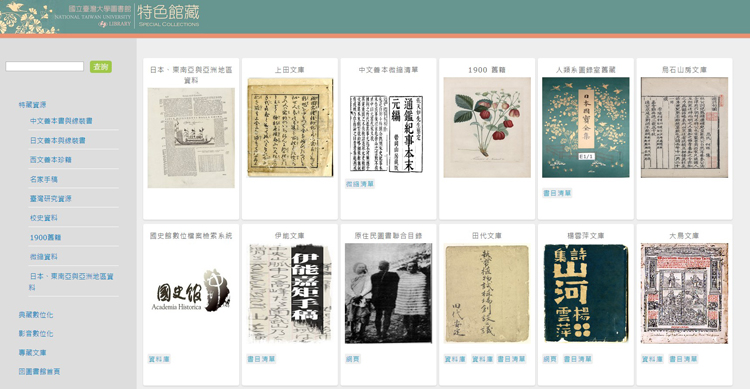
Task: Click the Academia Historica 國史館 logo image
Action: (x=191, y=290)
